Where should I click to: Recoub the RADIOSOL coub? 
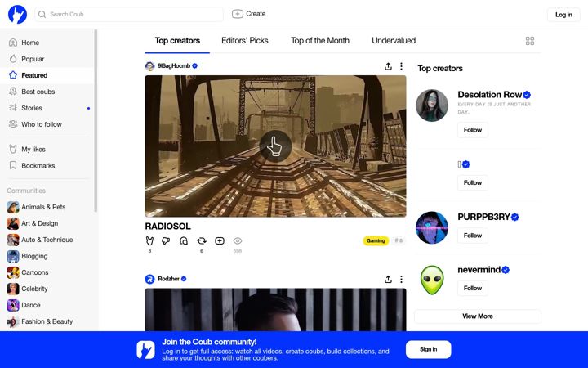[202, 240]
